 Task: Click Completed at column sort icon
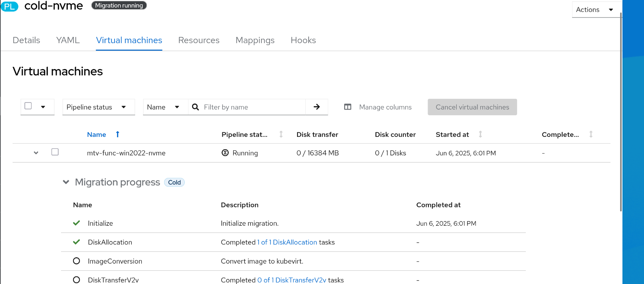591,134
